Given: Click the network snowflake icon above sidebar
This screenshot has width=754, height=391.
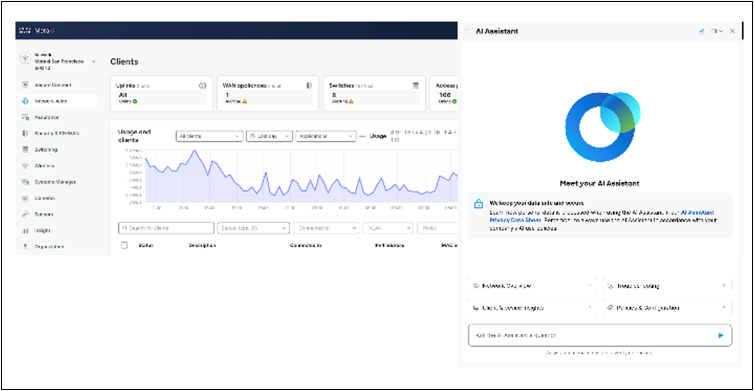Looking at the screenshot, I should 25,58.
